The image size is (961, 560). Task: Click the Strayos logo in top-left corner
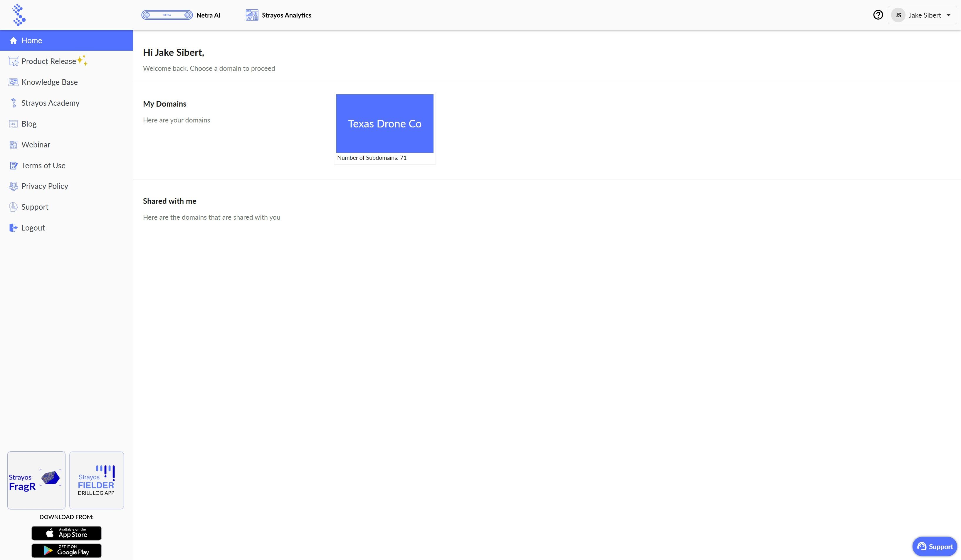[18, 15]
